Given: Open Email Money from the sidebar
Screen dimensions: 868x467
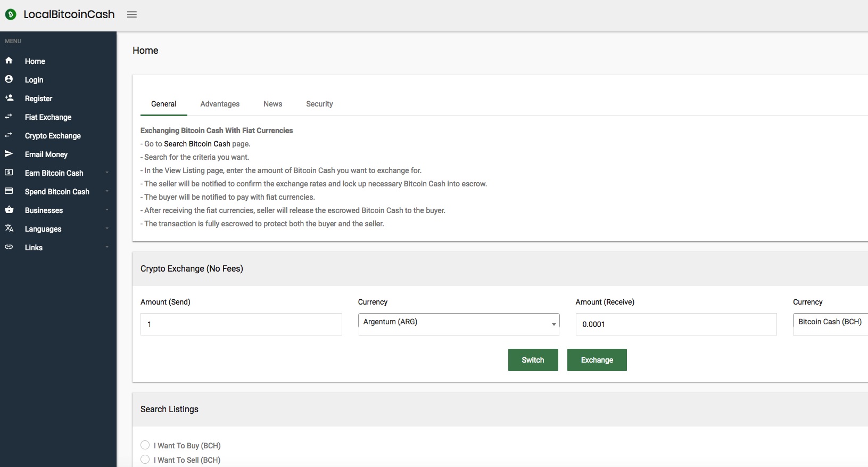Looking at the screenshot, I should tap(46, 154).
